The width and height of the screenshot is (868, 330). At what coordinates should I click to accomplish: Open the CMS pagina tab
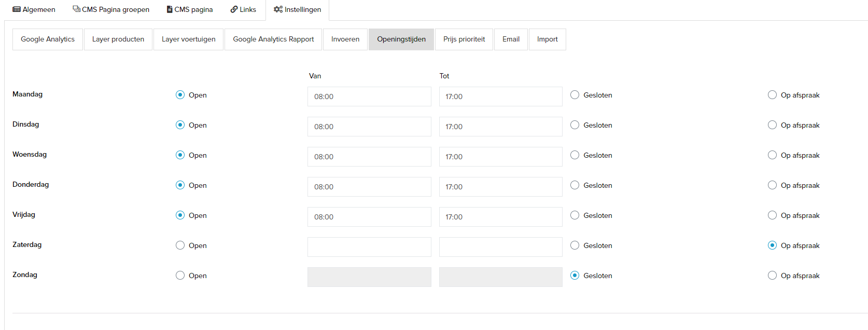point(190,9)
